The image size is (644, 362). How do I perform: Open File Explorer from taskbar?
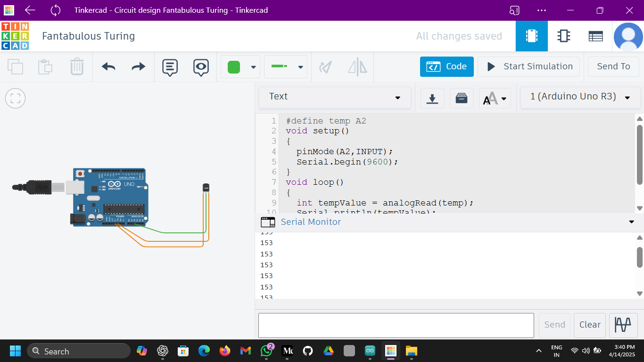pos(412,351)
